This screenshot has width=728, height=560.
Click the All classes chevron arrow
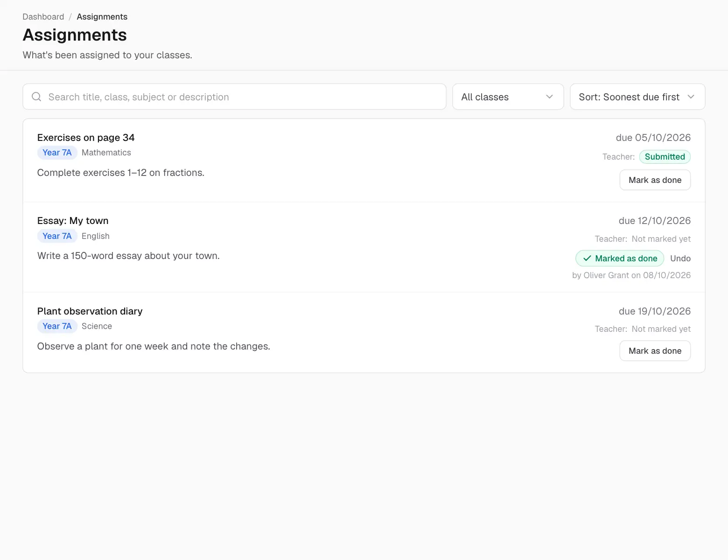tap(549, 97)
